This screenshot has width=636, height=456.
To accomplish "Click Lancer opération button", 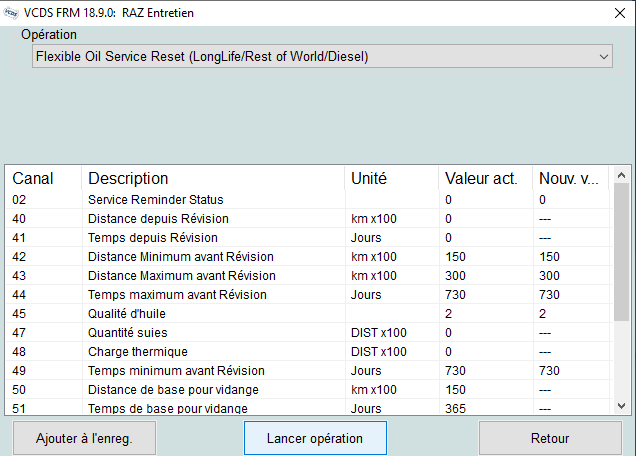I will coord(315,438).
